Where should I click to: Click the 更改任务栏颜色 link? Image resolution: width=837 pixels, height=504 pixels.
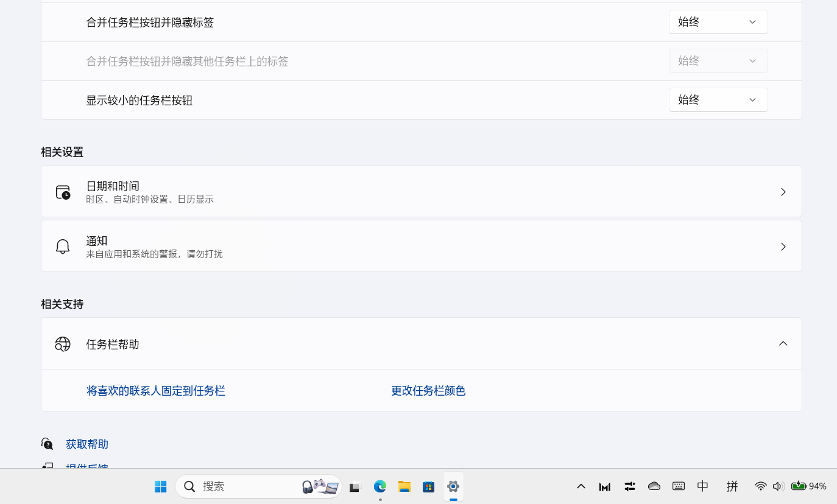[428, 391]
